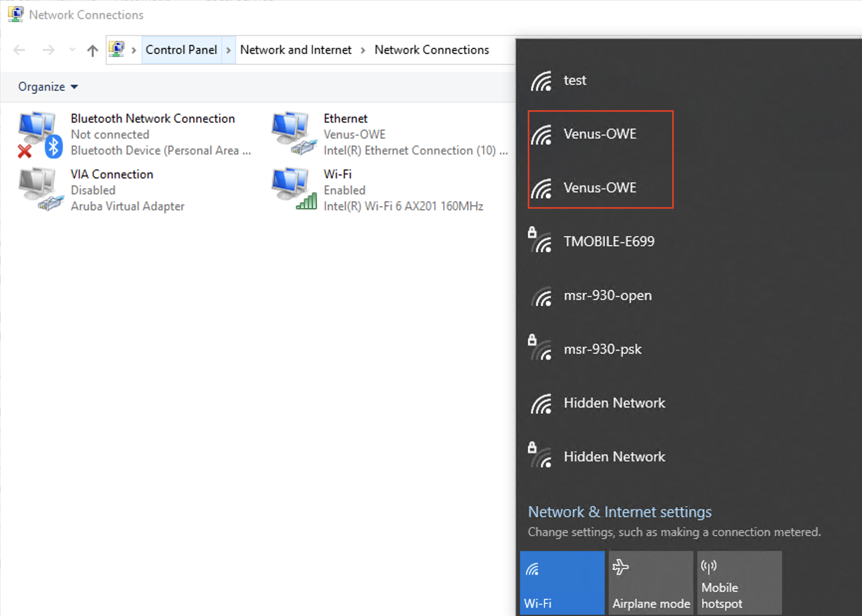Open the Ethernet adapter

coord(345,119)
